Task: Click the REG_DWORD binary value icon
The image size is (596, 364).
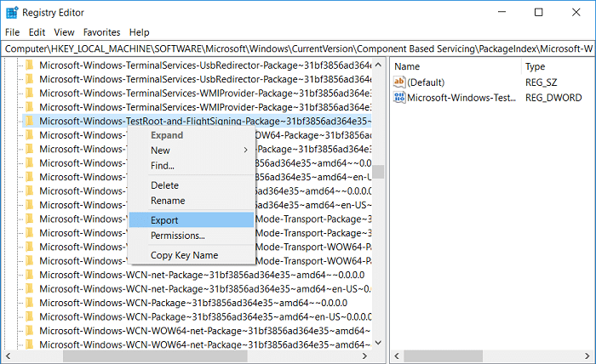Action: click(x=399, y=98)
